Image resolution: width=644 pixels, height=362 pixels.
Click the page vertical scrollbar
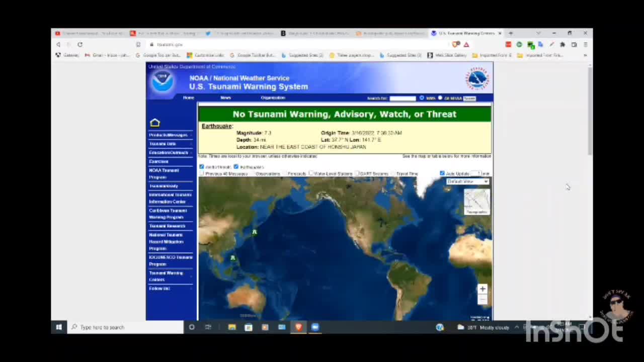(x=590, y=111)
